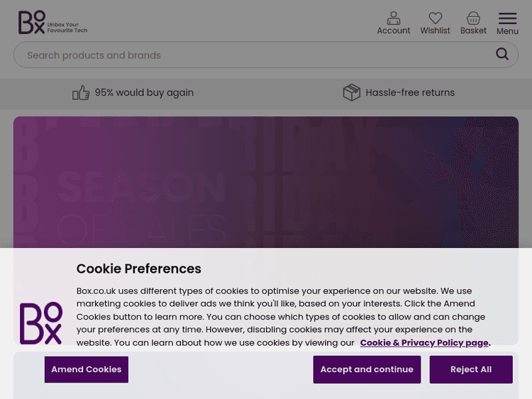
Task: View the Basket icon
Action: tap(473, 18)
